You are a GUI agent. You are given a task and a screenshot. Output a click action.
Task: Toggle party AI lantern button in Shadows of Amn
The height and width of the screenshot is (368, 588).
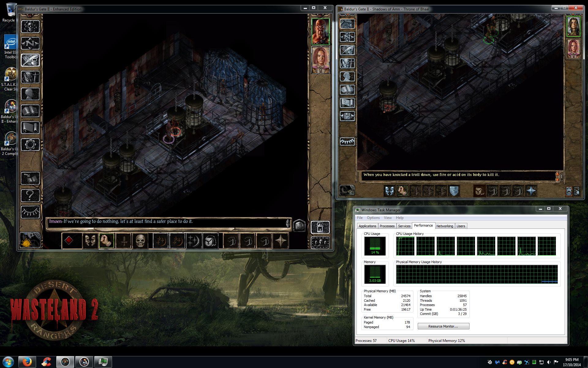click(569, 191)
